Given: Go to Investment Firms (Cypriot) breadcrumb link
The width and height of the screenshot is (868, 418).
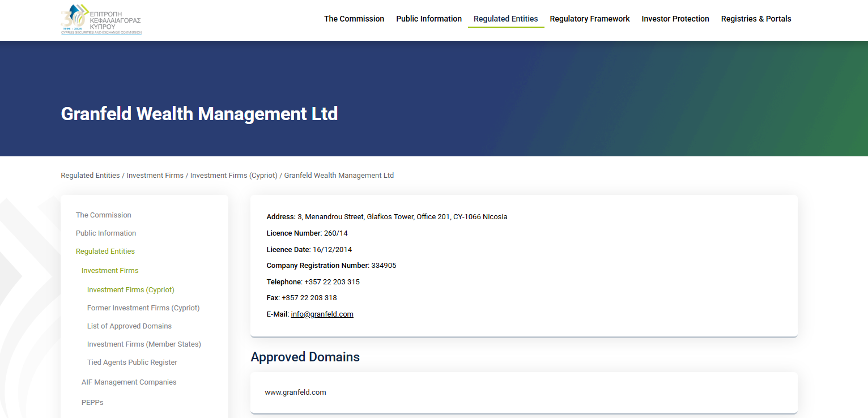Looking at the screenshot, I should [234, 176].
